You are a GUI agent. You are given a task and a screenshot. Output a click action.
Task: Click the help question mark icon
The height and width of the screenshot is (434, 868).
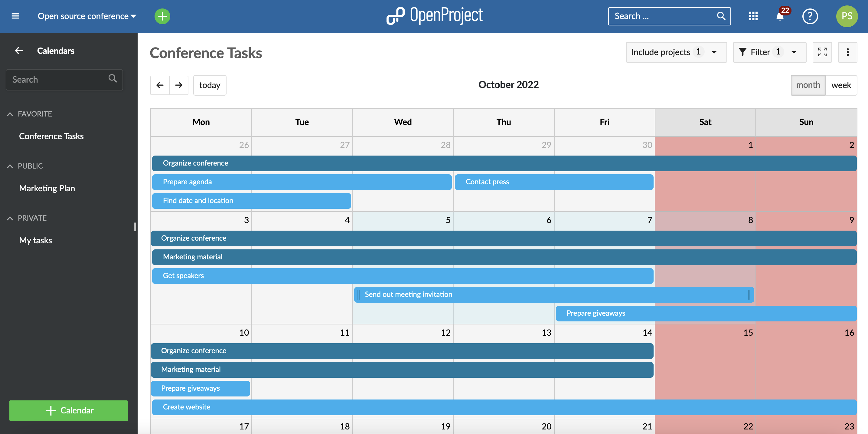click(x=811, y=15)
